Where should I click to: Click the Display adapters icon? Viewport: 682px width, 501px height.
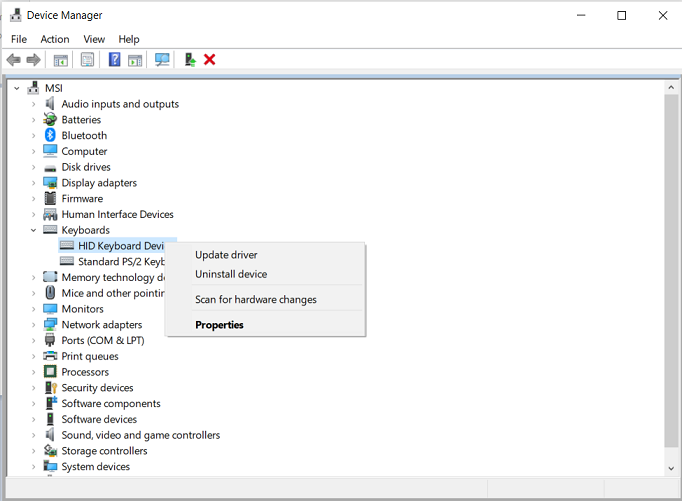(x=50, y=183)
